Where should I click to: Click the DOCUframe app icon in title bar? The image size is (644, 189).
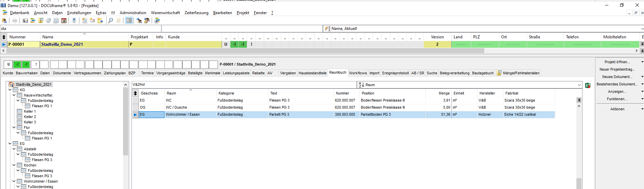[3, 5]
